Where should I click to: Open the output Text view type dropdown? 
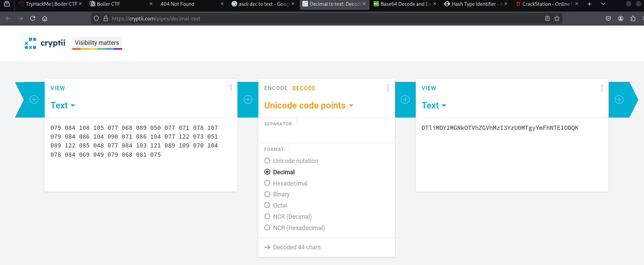[x=434, y=106]
